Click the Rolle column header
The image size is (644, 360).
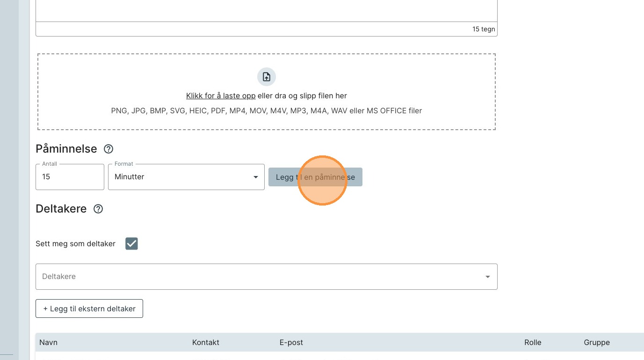click(x=533, y=342)
